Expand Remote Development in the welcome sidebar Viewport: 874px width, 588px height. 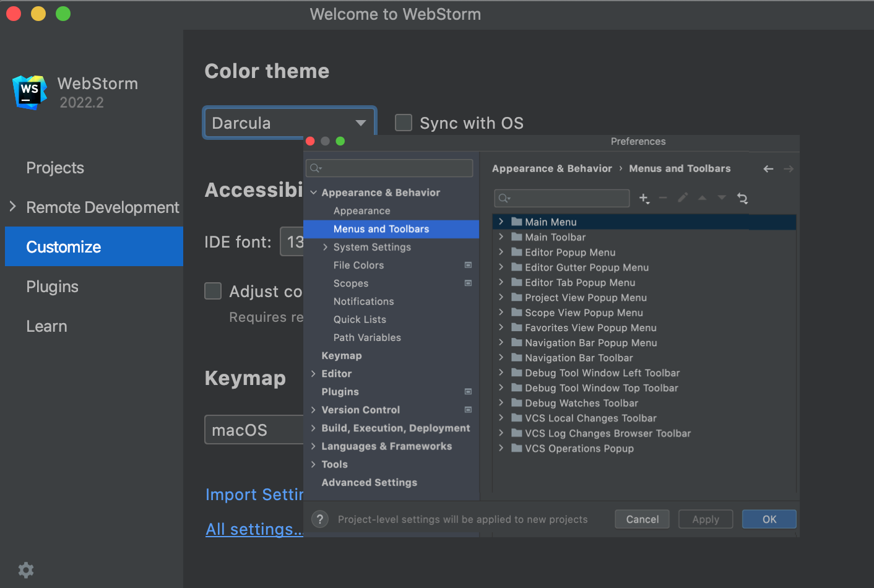tap(12, 206)
